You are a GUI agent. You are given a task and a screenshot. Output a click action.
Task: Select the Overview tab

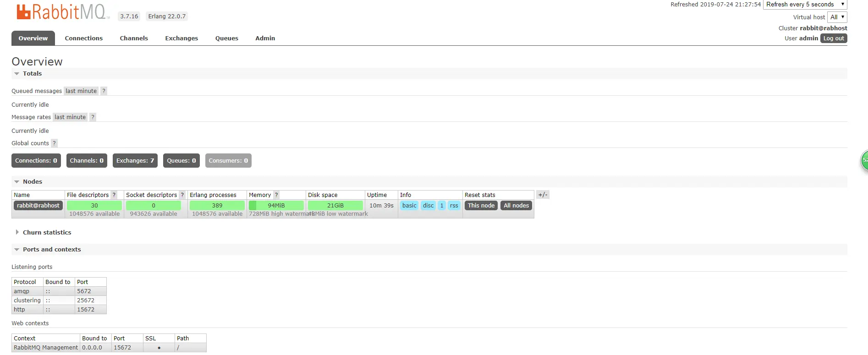click(33, 38)
